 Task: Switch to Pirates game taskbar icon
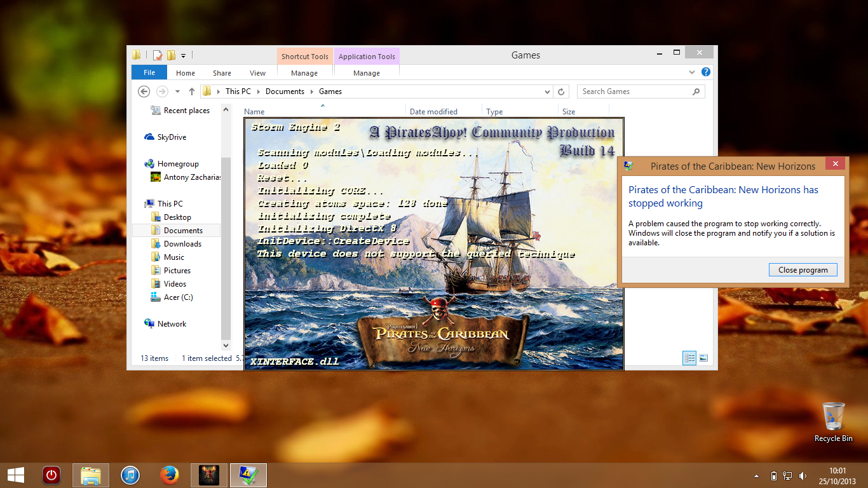click(x=209, y=475)
